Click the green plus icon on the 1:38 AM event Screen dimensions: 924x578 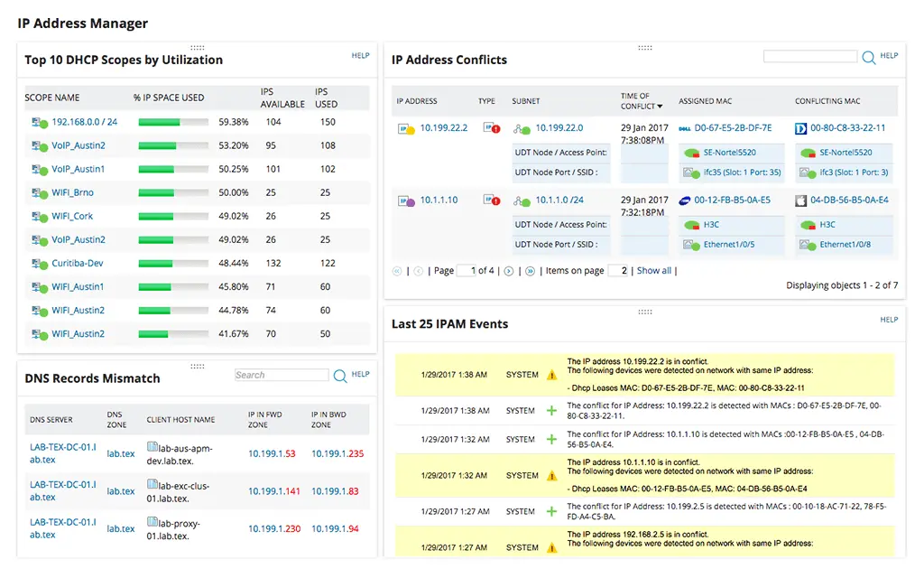pos(553,409)
